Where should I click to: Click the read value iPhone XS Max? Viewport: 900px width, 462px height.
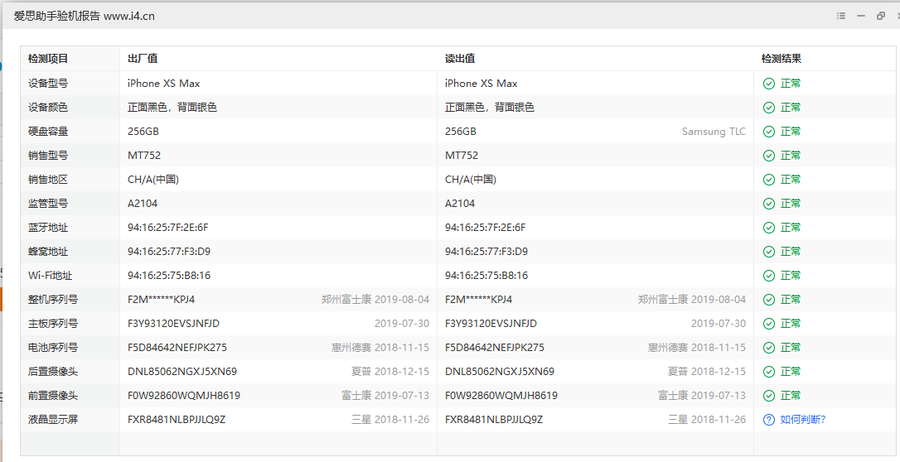point(481,84)
